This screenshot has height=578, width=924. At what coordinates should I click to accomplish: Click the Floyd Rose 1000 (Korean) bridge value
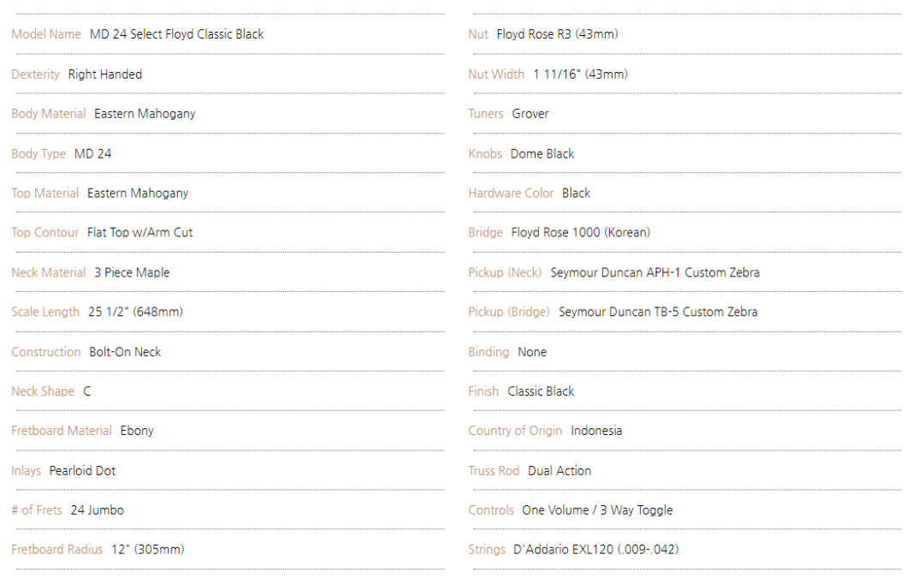click(x=581, y=232)
